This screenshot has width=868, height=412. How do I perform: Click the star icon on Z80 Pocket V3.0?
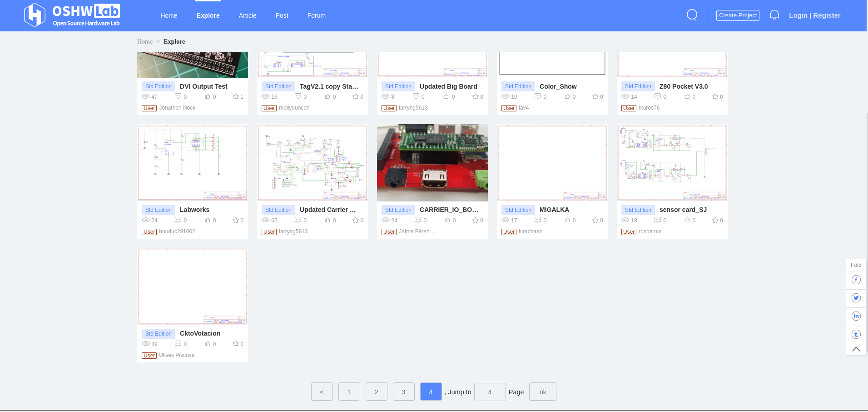715,96
